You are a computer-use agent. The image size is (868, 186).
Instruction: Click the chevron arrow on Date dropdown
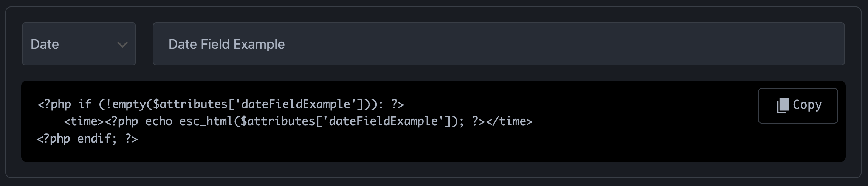122,45
